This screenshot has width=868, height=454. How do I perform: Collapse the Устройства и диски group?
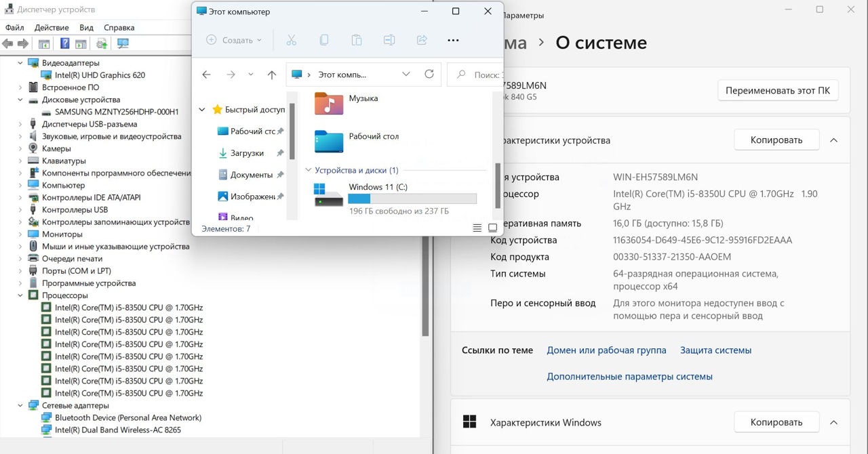[309, 171]
